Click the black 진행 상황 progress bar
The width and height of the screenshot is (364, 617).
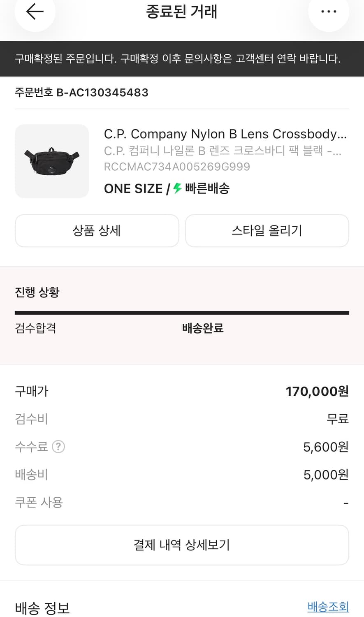[x=182, y=313]
